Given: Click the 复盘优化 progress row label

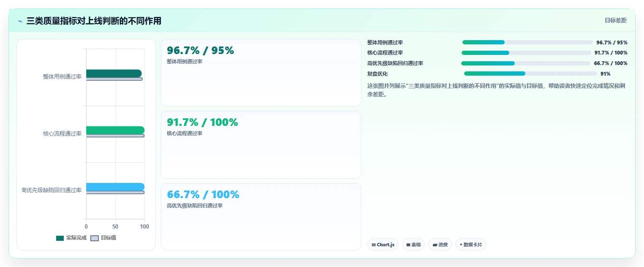Looking at the screenshot, I should coord(378,74).
